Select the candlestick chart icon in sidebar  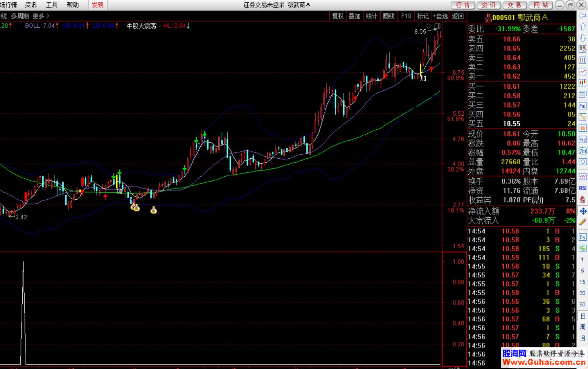583,83
